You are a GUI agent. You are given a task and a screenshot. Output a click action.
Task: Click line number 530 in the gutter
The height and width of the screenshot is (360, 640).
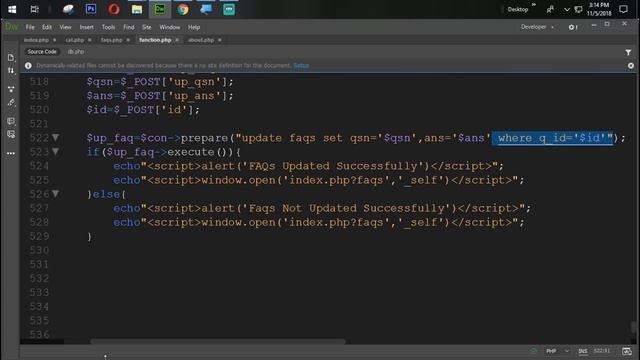click(39, 250)
